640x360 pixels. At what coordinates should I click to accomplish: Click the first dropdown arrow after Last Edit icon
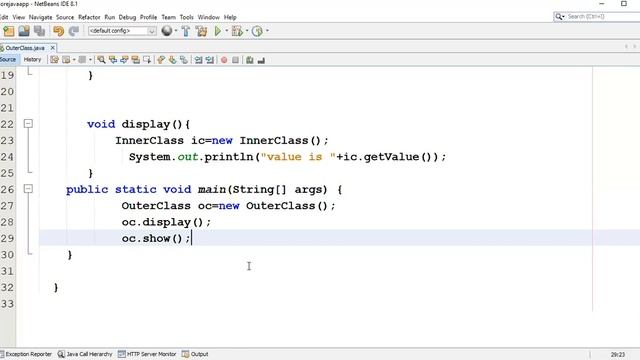pos(74,60)
